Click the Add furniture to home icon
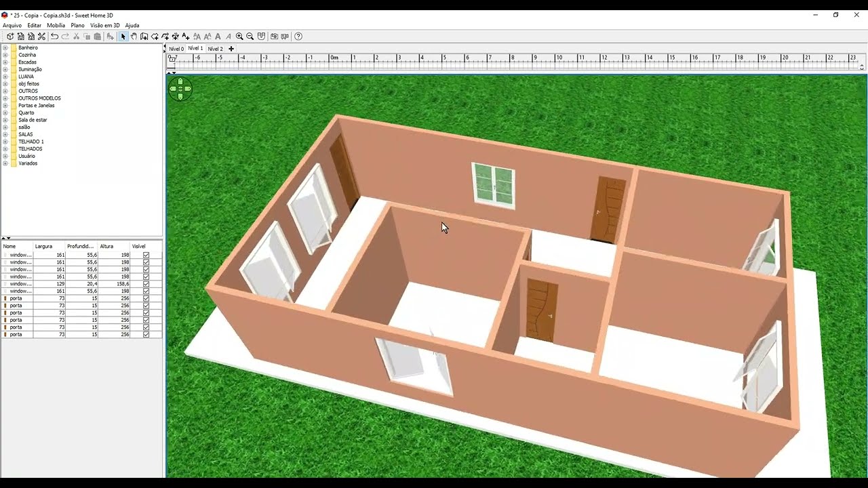 click(111, 37)
